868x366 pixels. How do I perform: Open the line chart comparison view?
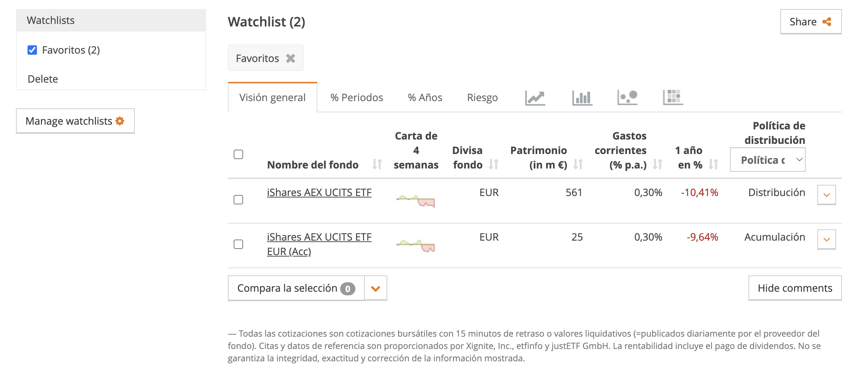point(535,97)
